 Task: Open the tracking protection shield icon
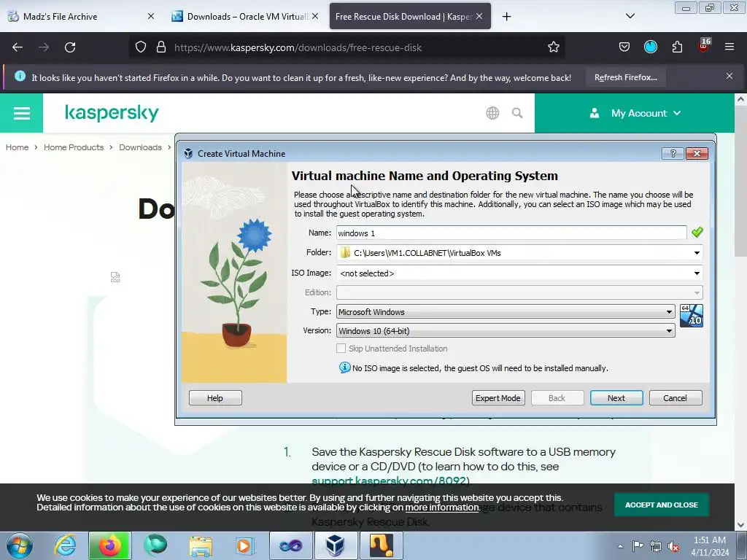(141, 47)
